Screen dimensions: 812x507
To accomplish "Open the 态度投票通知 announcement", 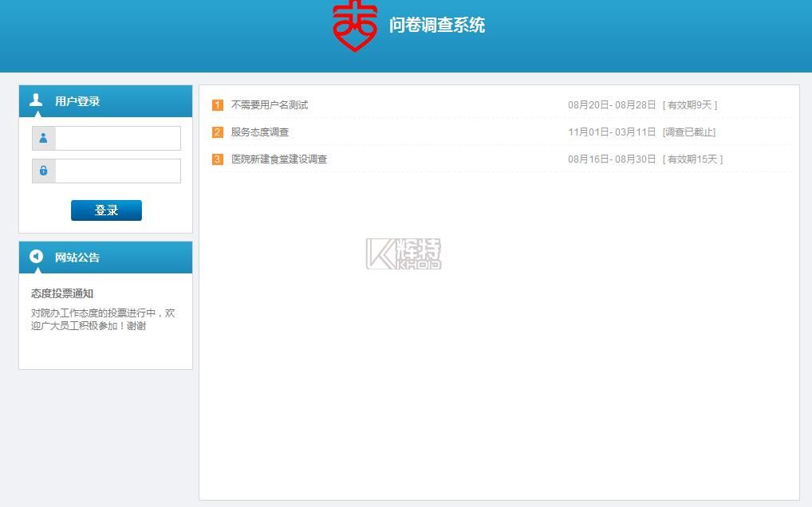I will [x=62, y=293].
